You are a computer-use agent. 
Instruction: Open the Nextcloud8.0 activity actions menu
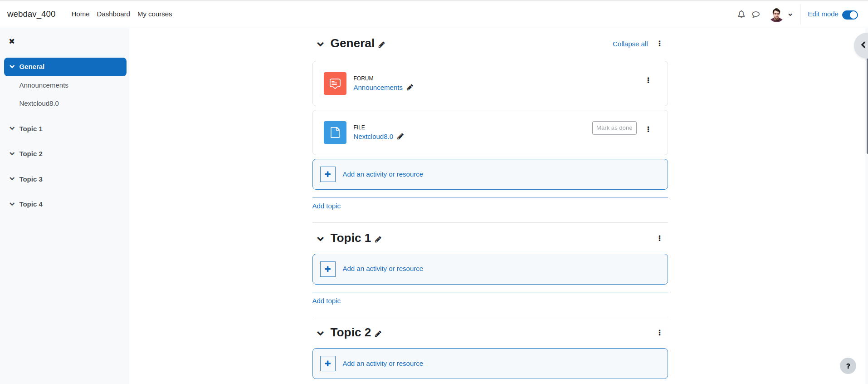[x=648, y=129]
